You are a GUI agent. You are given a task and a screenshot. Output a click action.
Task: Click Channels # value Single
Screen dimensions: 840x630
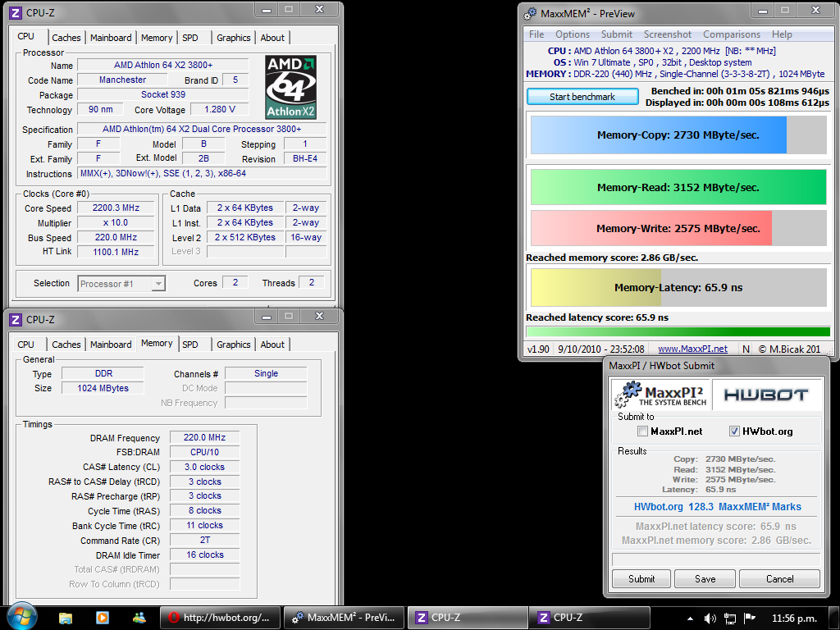[x=266, y=373]
